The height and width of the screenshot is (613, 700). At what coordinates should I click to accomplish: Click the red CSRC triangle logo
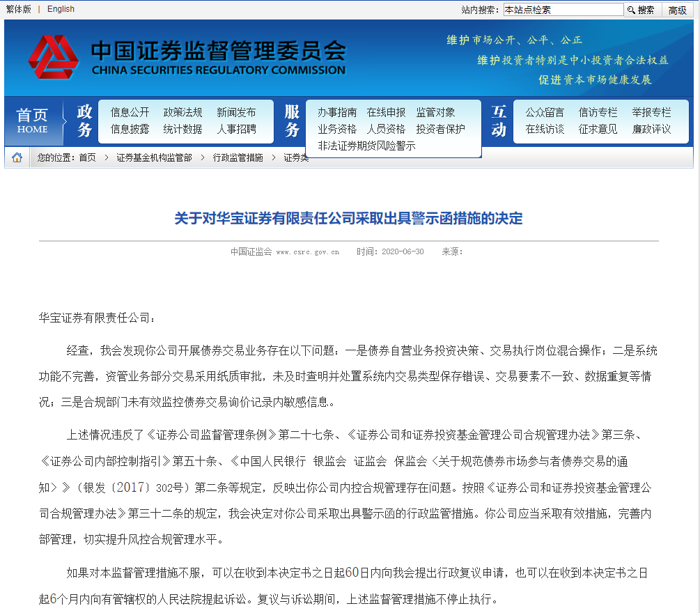click(54, 57)
